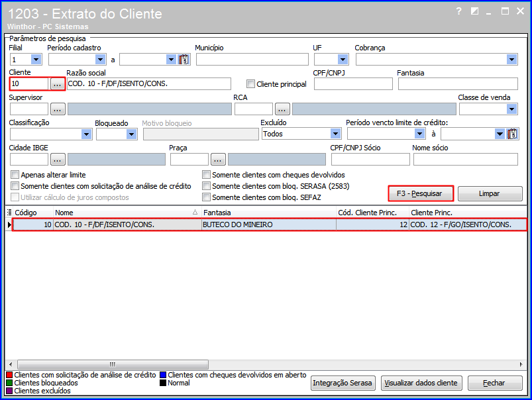Viewport: 532px width, 400px height.
Task: Click the Cliente code field
Action: tap(29, 84)
